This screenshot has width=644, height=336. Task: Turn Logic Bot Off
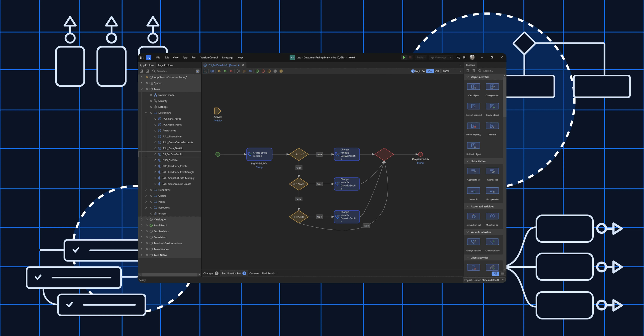pos(437,71)
